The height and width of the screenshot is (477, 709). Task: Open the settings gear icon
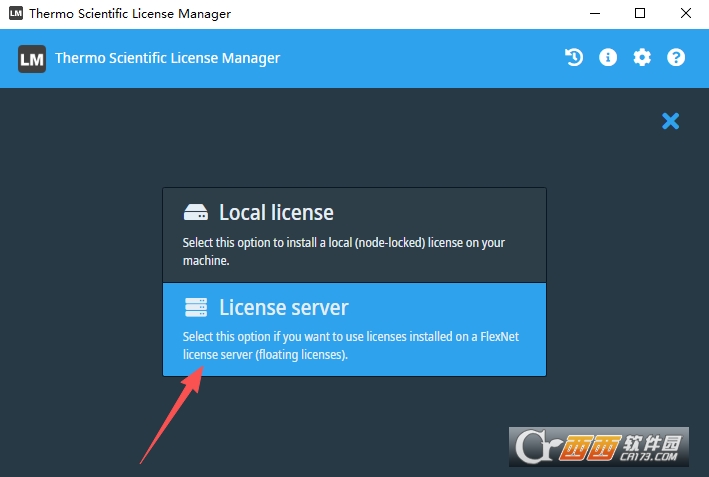pos(642,57)
